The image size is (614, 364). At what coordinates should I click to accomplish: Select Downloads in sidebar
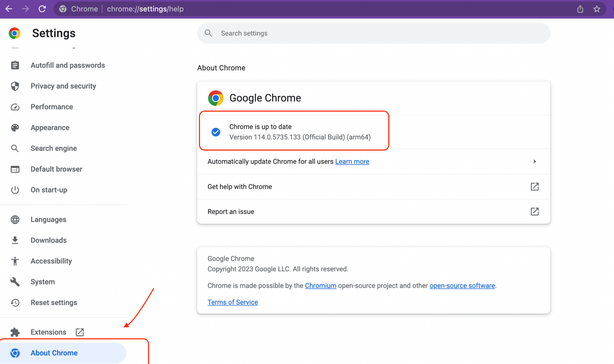[49, 240]
